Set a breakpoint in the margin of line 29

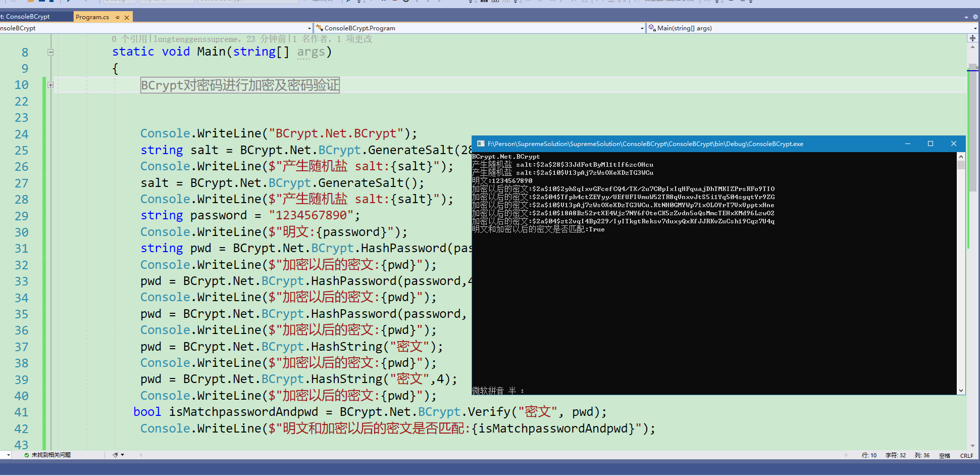[10, 216]
